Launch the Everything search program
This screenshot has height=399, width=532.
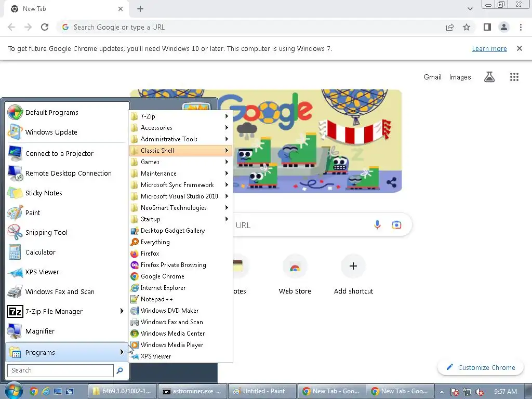pyautogui.click(x=181, y=242)
